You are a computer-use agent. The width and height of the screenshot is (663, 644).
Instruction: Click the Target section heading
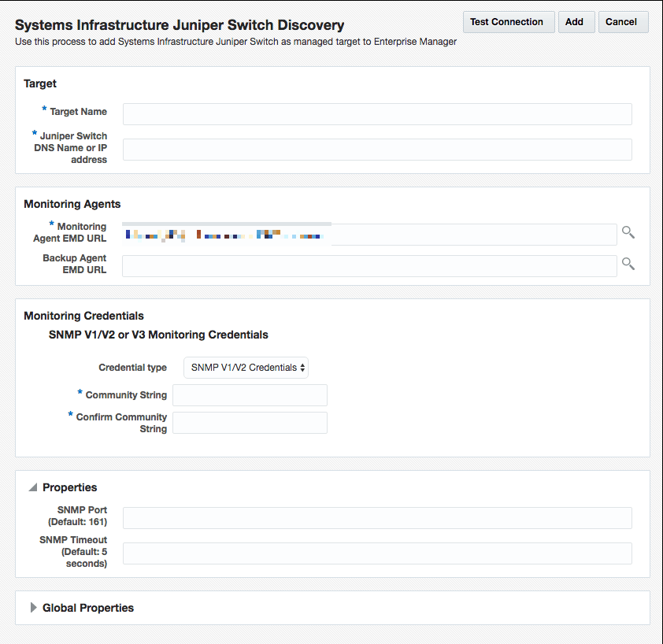coord(39,83)
